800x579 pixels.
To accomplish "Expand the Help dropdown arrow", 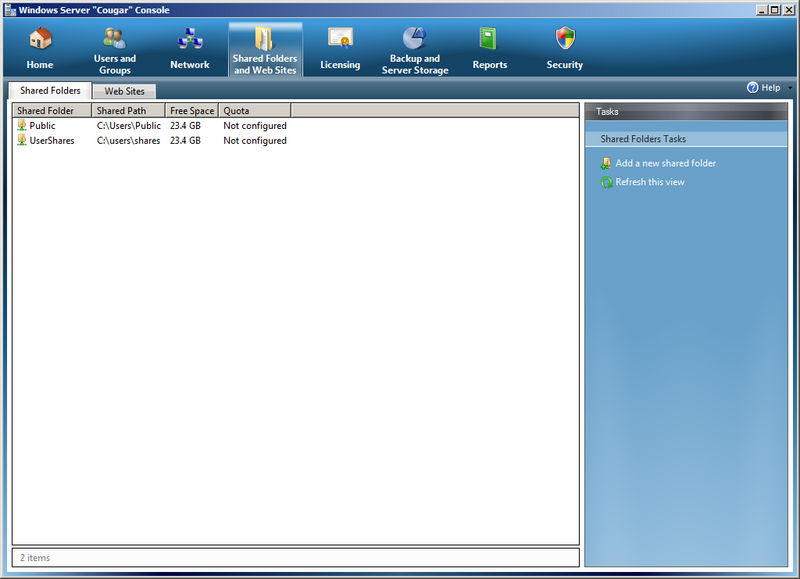I will [790, 88].
